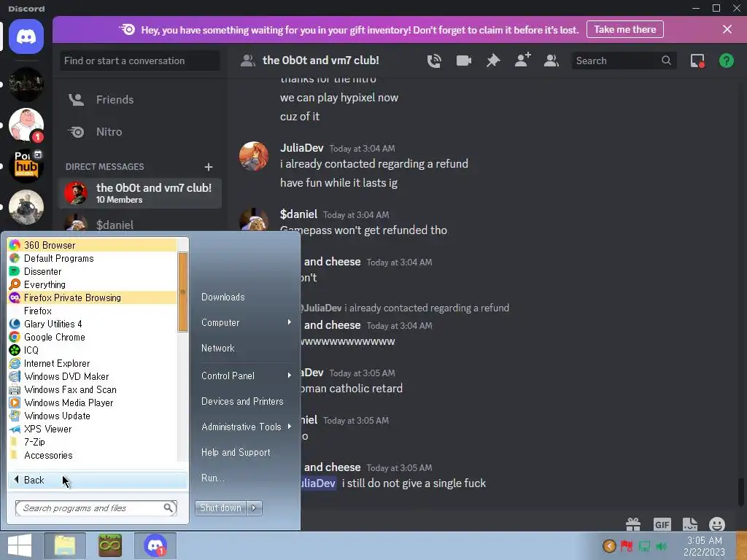Image resolution: width=747 pixels, height=560 pixels.
Task: Open File Explorer from the taskbar
Action: point(65,545)
